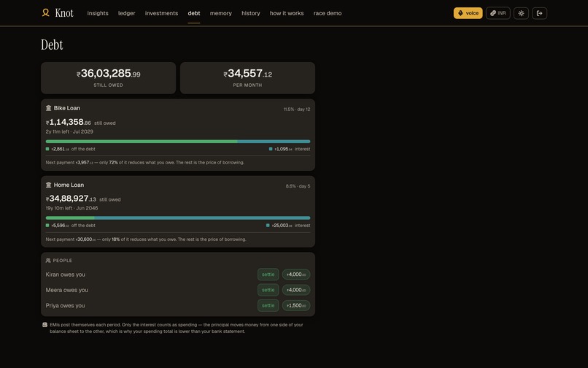Open the how it works page

click(287, 13)
